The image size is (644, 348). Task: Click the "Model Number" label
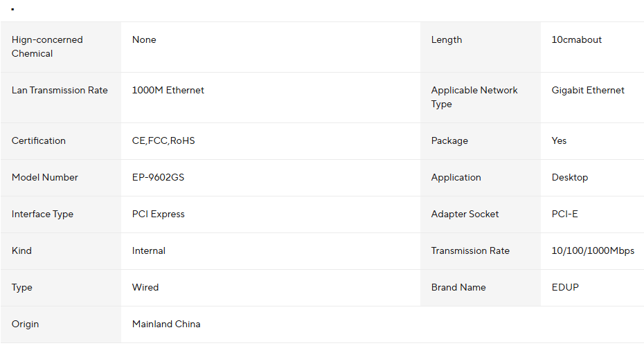click(x=45, y=177)
